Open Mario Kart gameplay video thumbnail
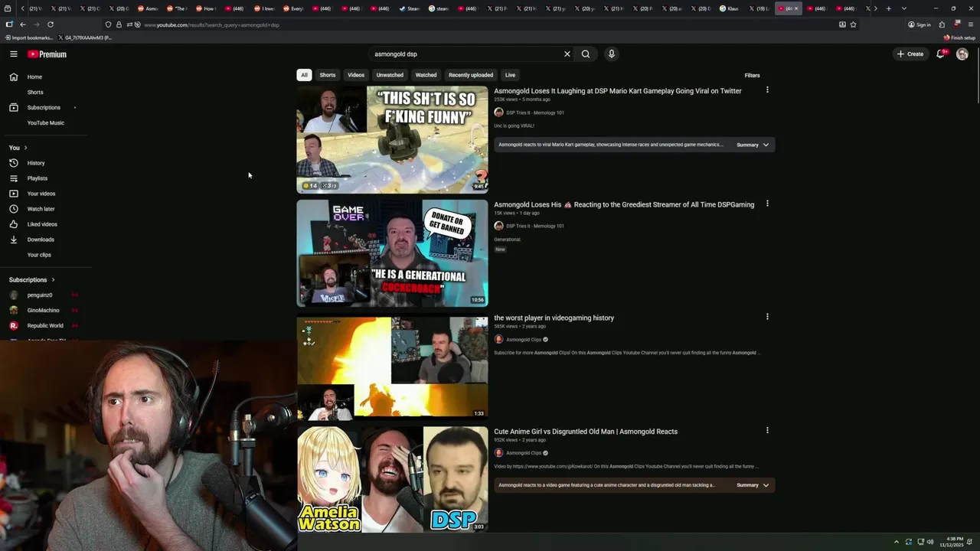Viewport: 980px width, 551px height. tap(392, 139)
